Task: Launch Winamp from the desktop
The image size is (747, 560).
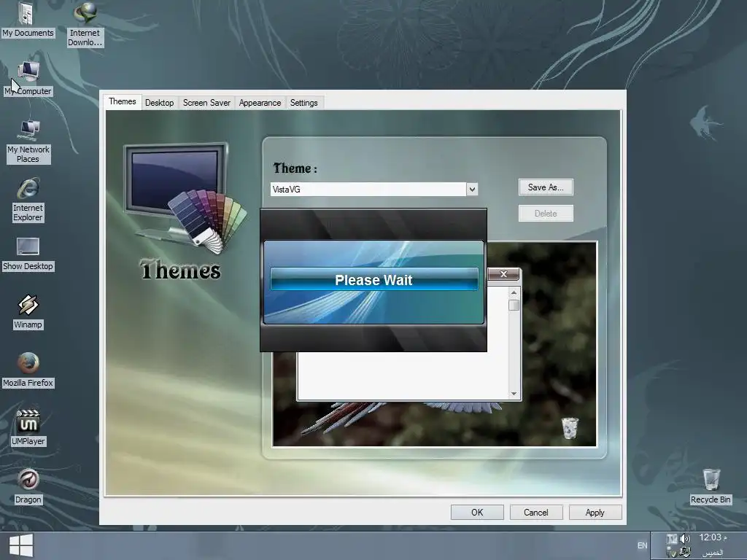Action: click(x=28, y=312)
